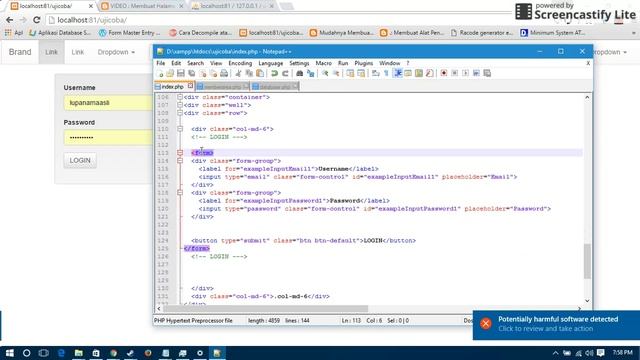This screenshot has width=640, height=360.
Task: Open Find with the binoculars icon
Action: click(x=300, y=73)
